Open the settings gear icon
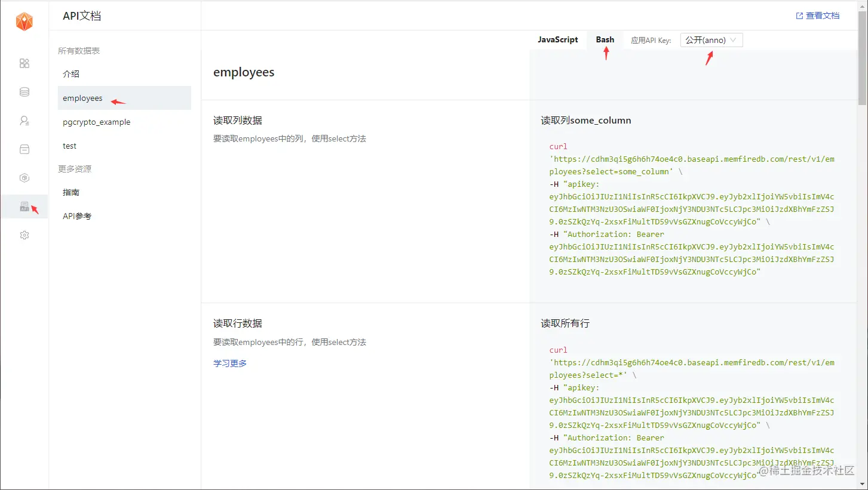This screenshot has height=490, width=868. click(x=24, y=235)
